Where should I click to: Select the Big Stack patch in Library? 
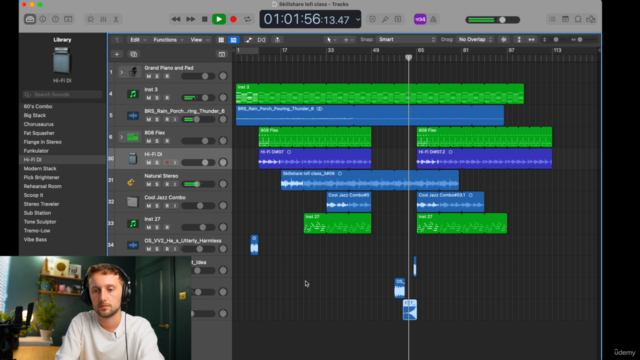(35, 116)
